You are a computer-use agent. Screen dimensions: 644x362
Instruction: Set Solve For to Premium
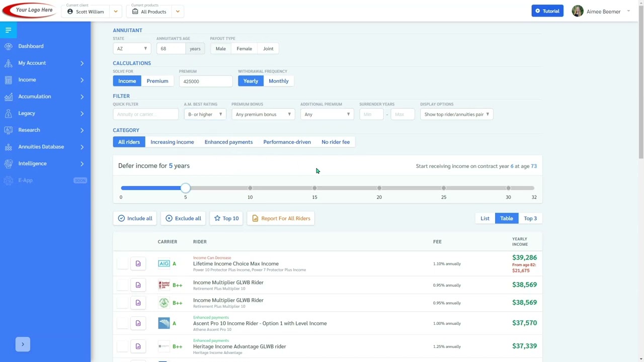[157, 81]
